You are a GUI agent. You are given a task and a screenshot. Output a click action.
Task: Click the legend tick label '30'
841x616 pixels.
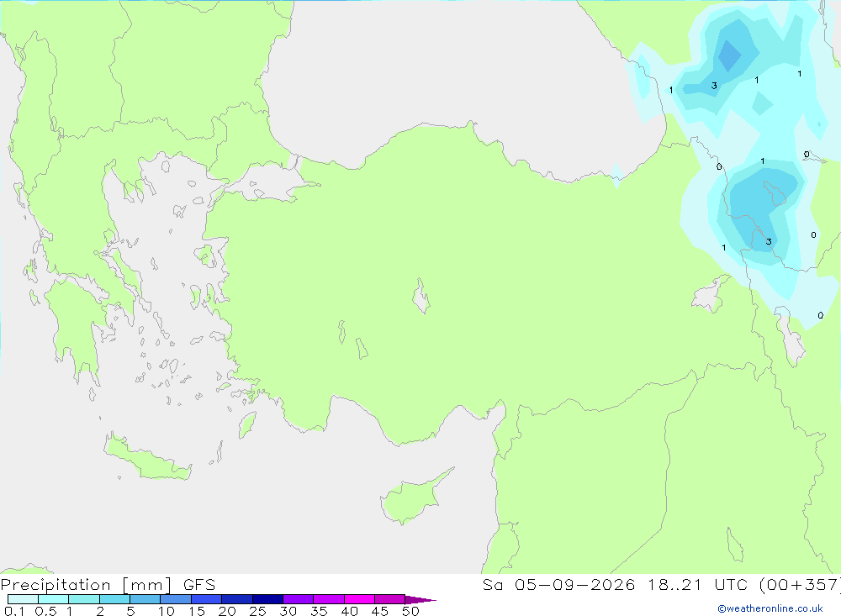point(288,611)
